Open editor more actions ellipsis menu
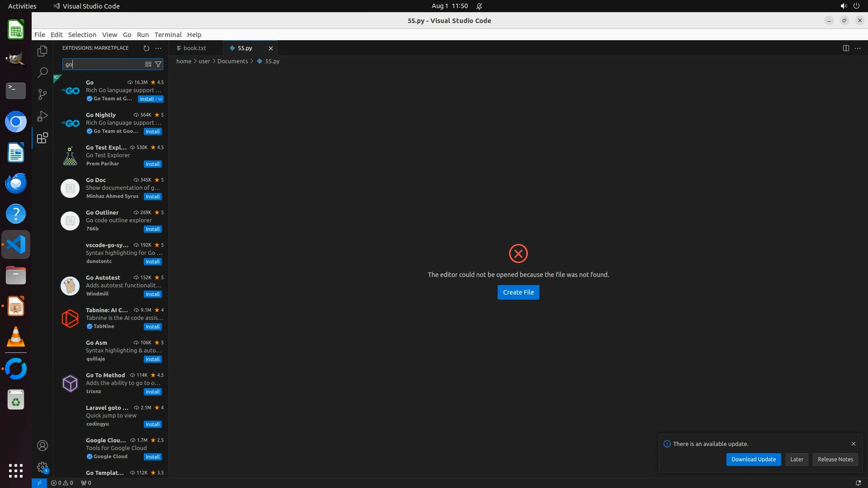The image size is (868, 488). 858,48
